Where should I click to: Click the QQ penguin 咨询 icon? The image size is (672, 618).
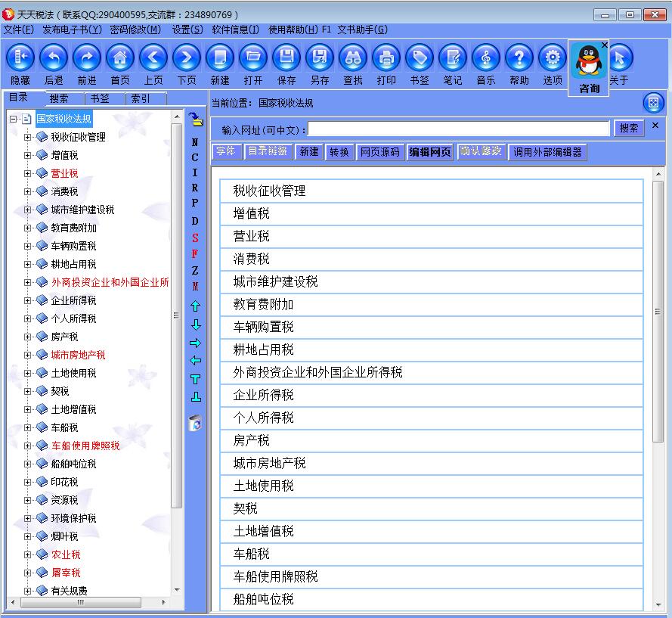(x=589, y=64)
